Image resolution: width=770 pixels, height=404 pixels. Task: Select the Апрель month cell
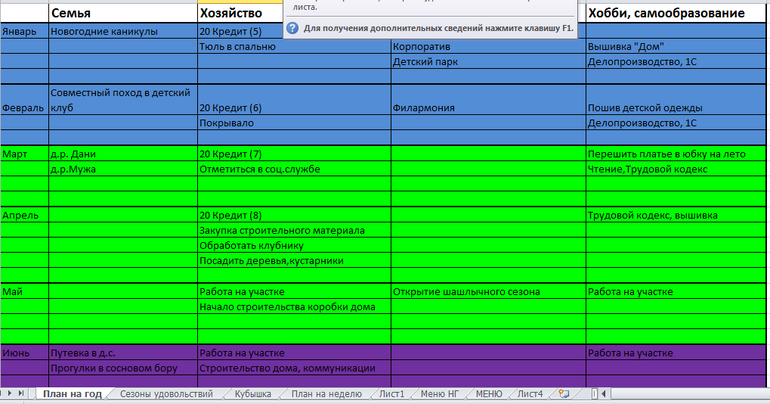click(24, 215)
